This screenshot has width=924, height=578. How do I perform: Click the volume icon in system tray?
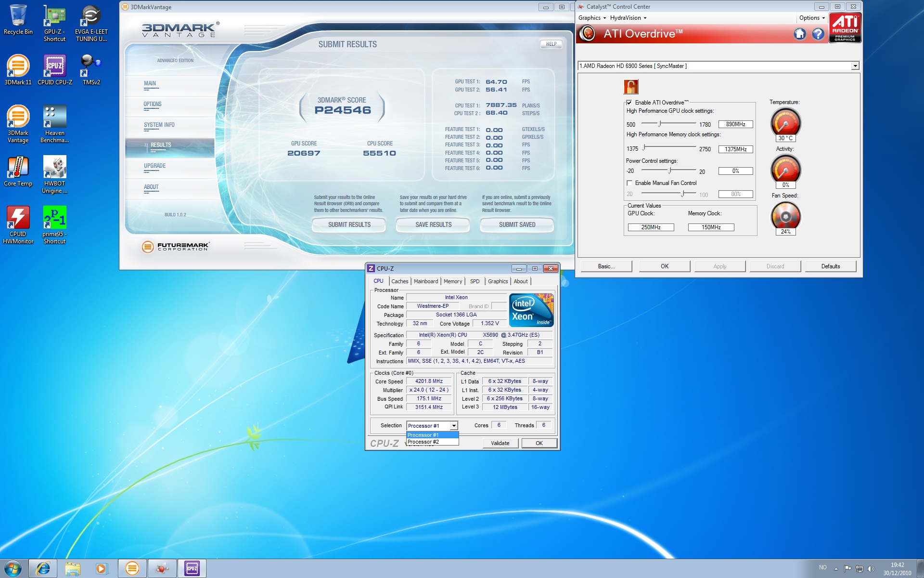(871, 568)
